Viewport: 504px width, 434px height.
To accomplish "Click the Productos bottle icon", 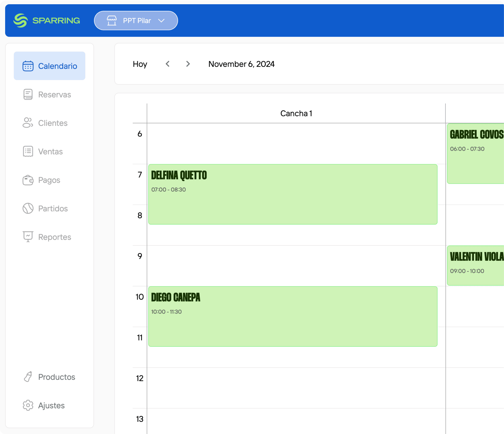I will click(28, 377).
